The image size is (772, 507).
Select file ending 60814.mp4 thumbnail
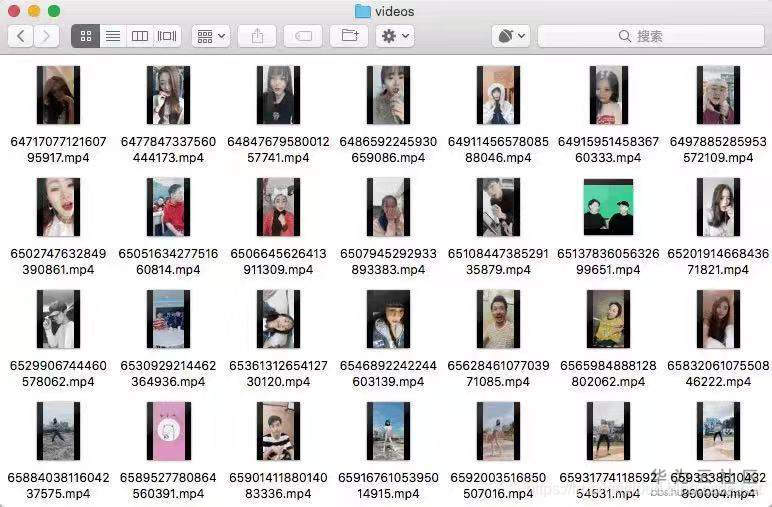click(x=168, y=207)
